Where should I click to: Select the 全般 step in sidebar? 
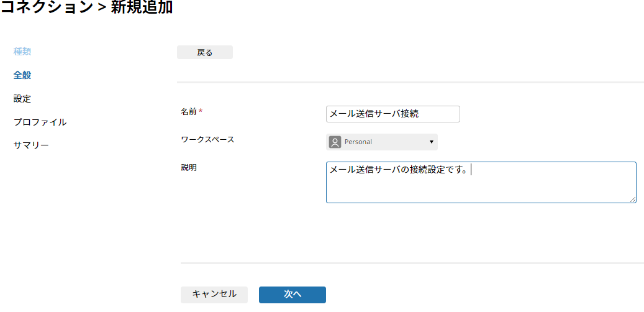[x=22, y=75]
